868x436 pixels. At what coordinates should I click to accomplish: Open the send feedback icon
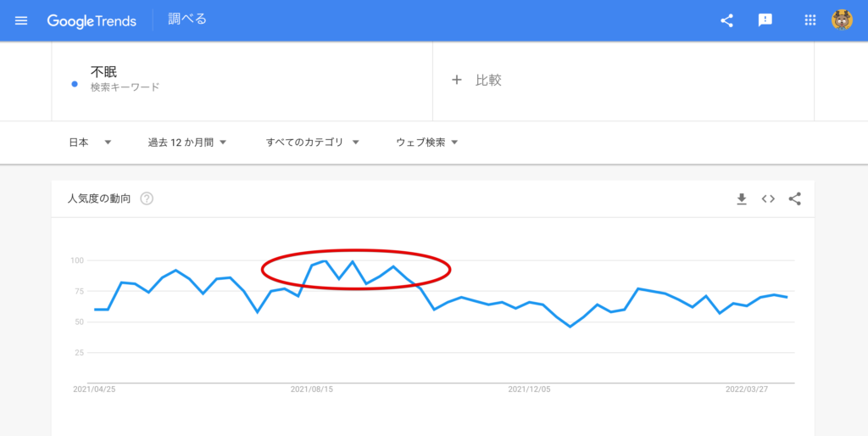click(765, 20)
